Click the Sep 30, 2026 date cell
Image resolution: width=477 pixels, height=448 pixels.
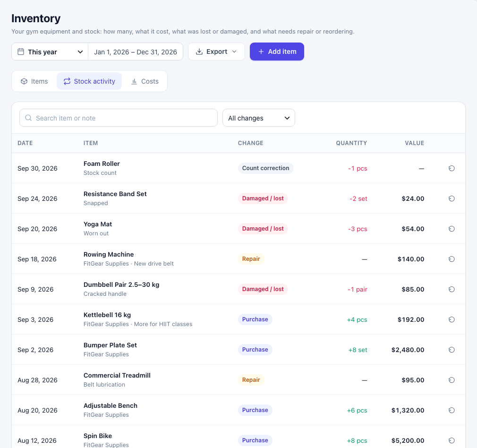(x=37, y=168)
